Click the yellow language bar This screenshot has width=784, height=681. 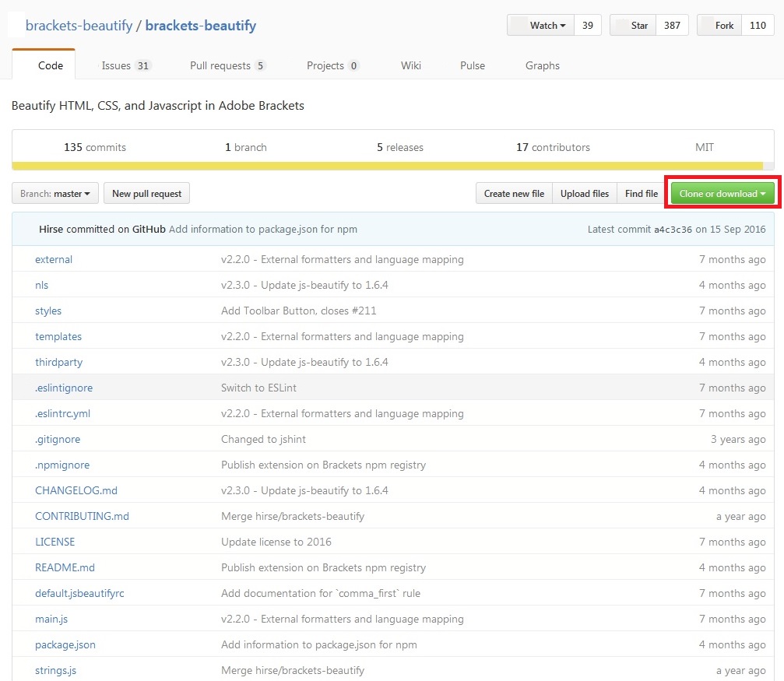[x=388, y=166]
